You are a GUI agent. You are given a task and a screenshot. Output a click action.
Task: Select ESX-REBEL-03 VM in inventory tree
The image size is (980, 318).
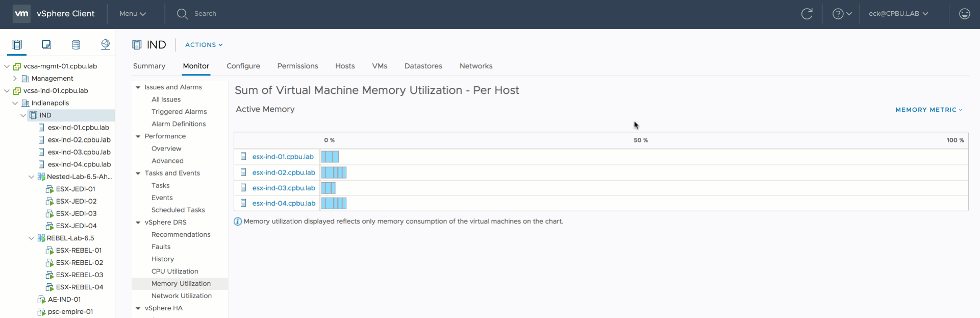click(x=79, y=275)
